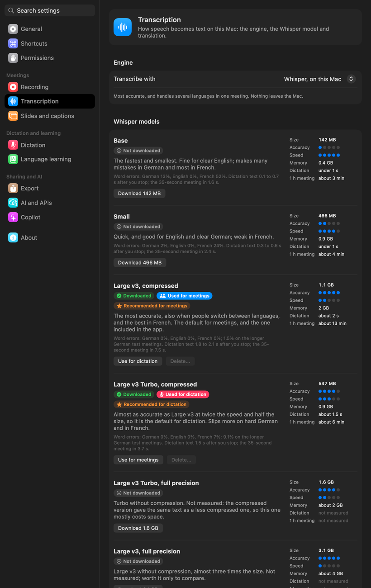
Task: Click the Base model size '142 MB'
Action: [x=327, y=140]
